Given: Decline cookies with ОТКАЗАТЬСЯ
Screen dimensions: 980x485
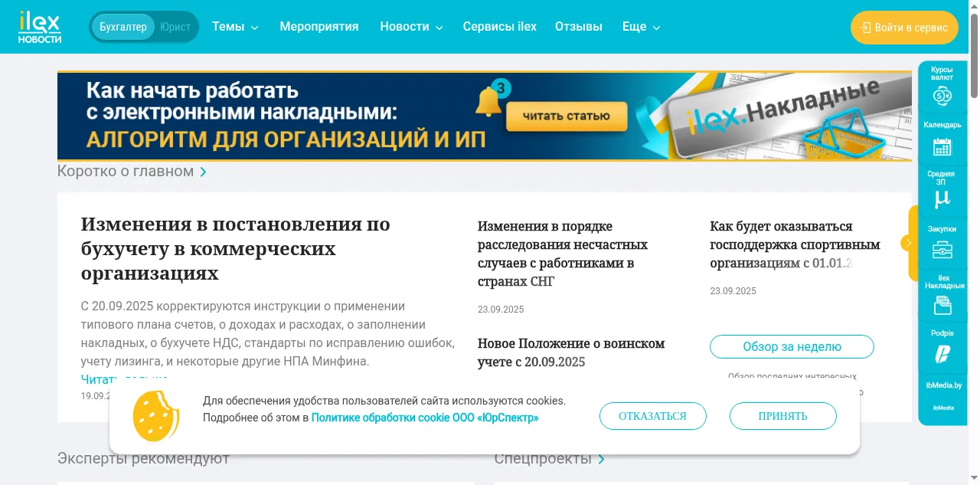Looking at the screenshot, I should coord(653,416).
